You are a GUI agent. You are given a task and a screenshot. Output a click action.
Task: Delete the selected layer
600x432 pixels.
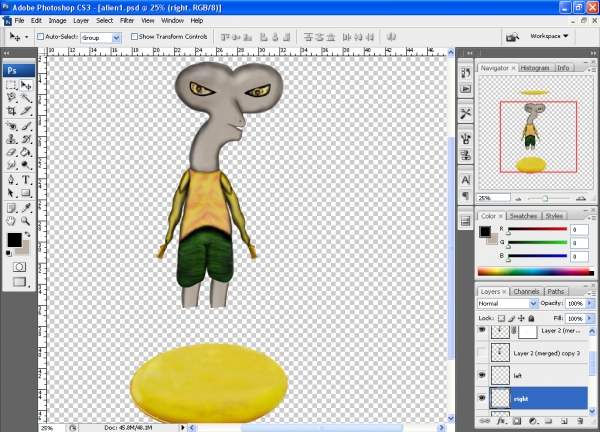point(580,421)
